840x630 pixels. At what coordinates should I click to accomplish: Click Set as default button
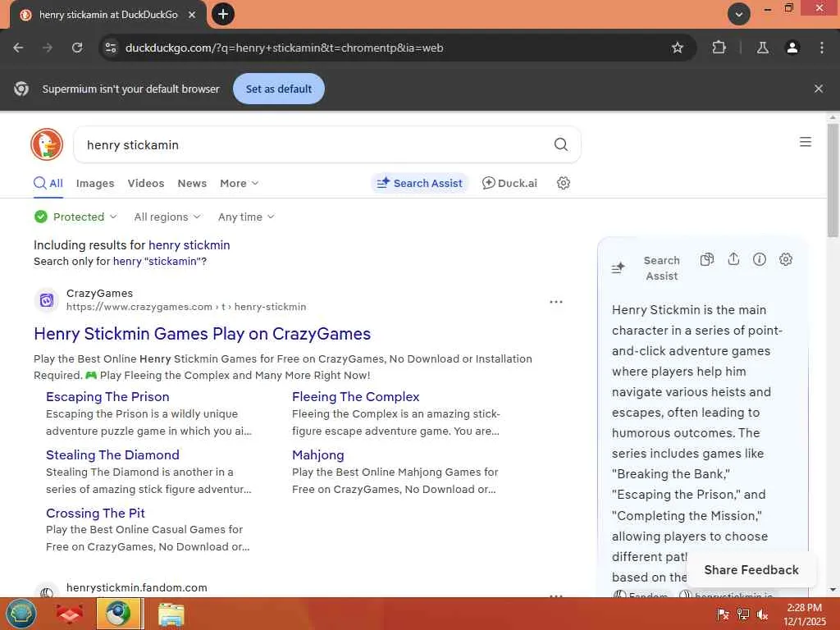[279, 89]
